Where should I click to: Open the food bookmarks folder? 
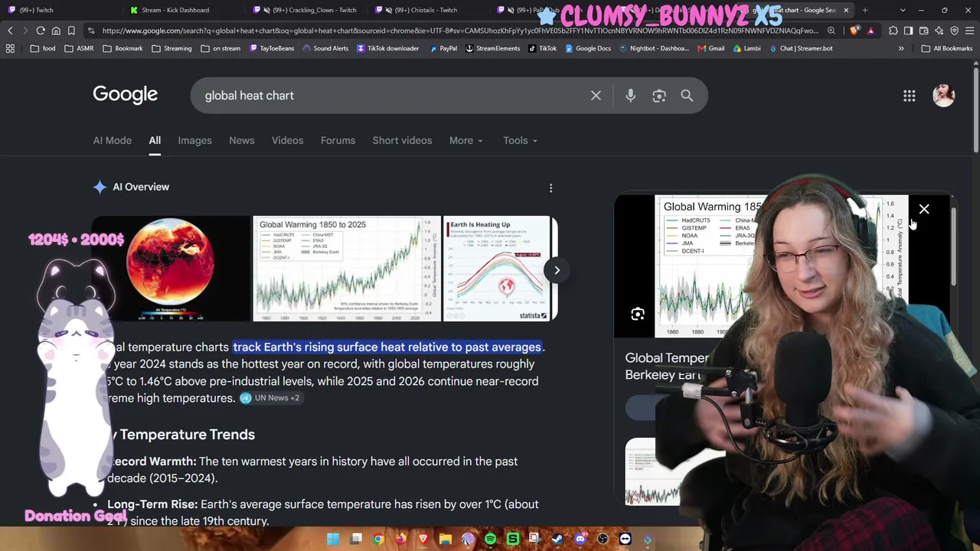[x=43, y=48]
